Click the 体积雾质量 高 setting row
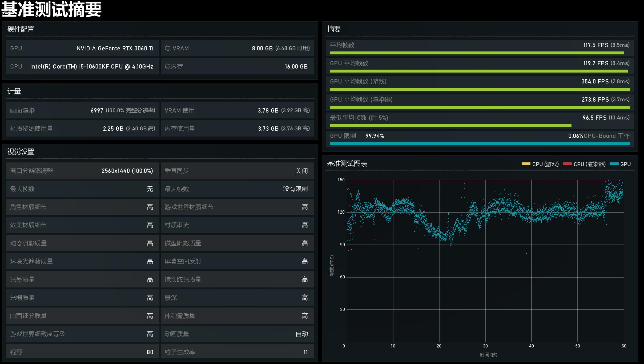The width and height of the screenshot is (644, 364). tap(237, 316)
